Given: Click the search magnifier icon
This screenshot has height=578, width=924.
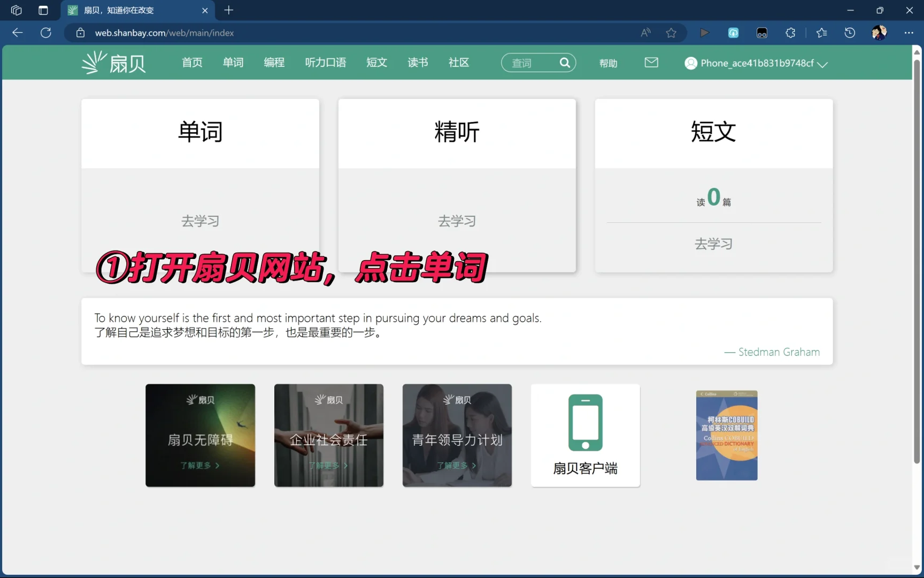Looking at the screenshot, I should [x=565, y=63].
